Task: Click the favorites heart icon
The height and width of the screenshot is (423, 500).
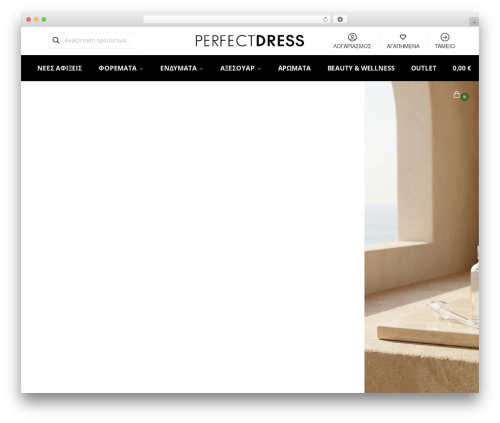Action: tap(403, 37)
